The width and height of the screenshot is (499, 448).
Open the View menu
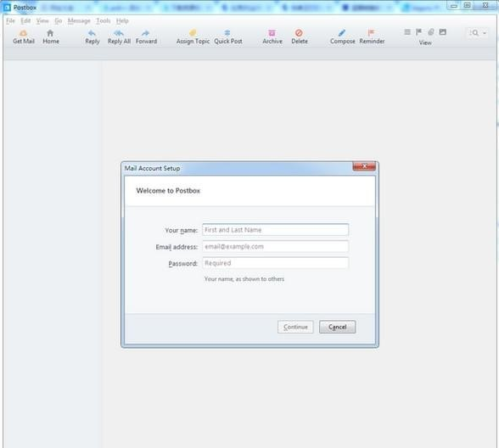[42, 21]
